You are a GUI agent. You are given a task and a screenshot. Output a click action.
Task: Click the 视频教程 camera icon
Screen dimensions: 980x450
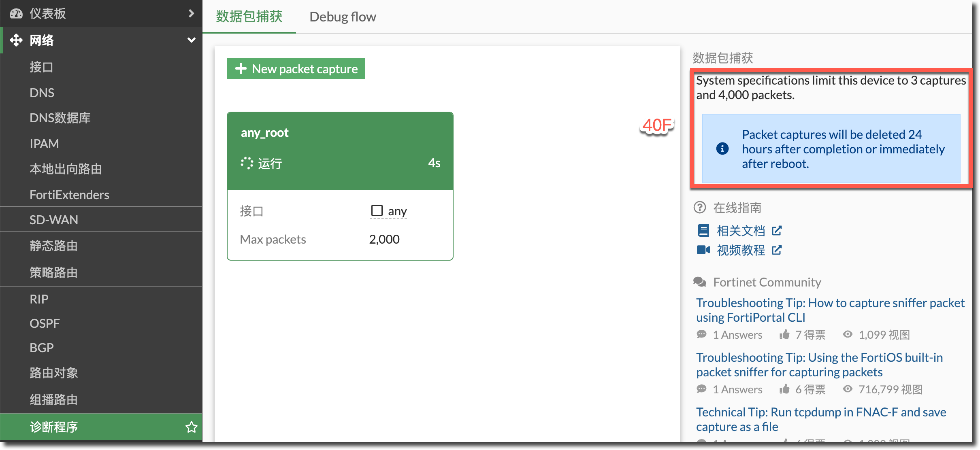(703, 250)
